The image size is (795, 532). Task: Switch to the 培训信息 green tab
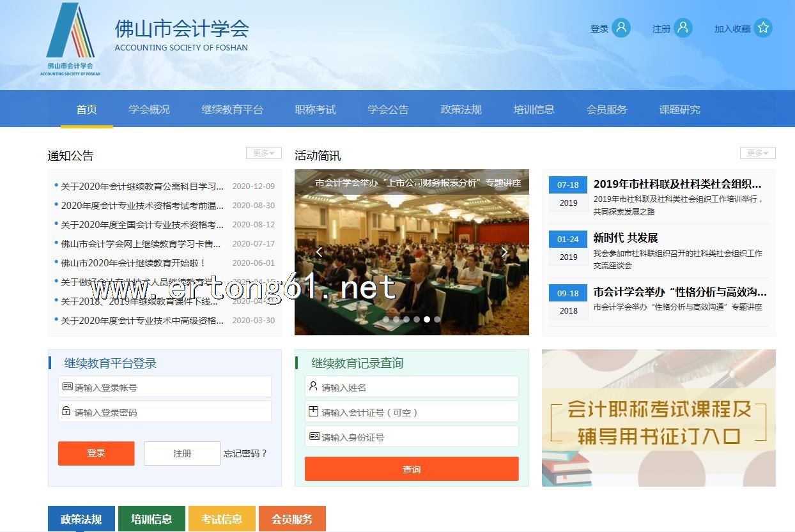151,519
